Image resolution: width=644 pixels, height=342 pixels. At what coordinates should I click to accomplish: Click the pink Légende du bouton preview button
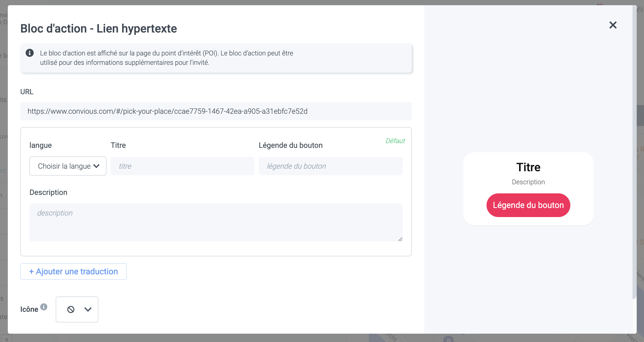pos(528,205)
